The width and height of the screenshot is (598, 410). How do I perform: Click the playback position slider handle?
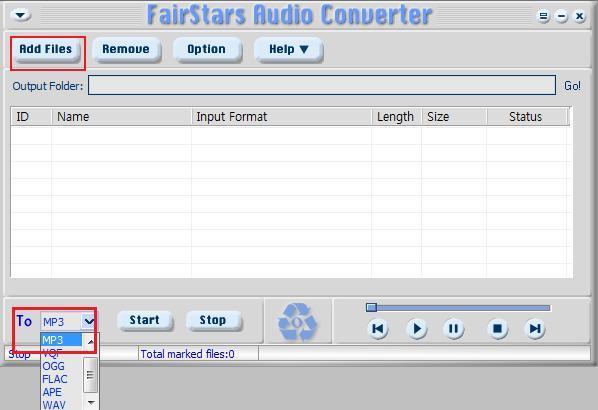tap(371, 307)
